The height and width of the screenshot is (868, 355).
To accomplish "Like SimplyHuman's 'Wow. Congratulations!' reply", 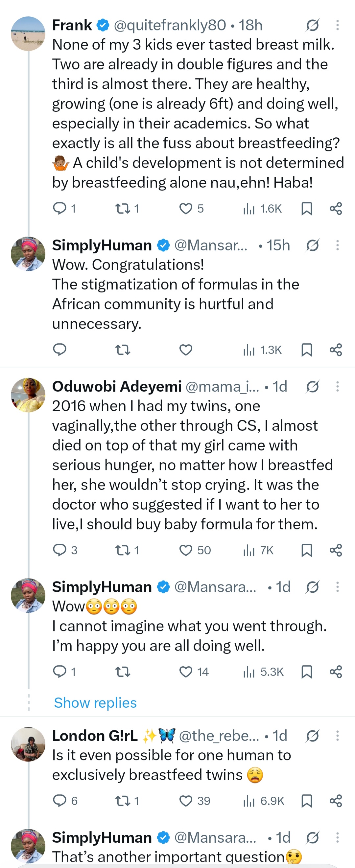I will point(186,350).
